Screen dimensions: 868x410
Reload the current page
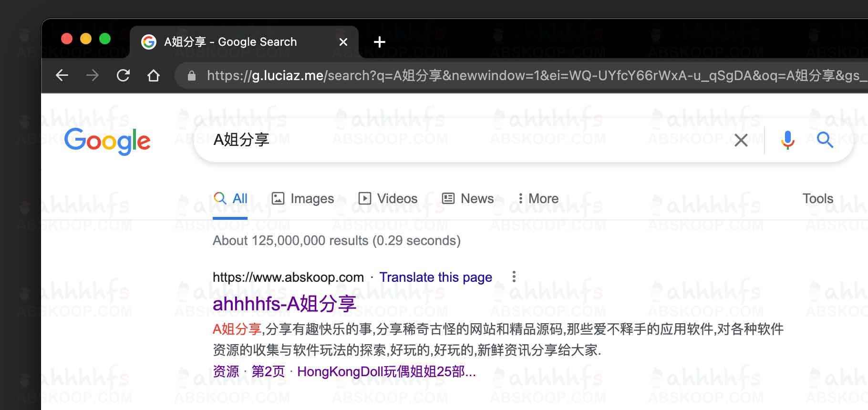[123, 75]
